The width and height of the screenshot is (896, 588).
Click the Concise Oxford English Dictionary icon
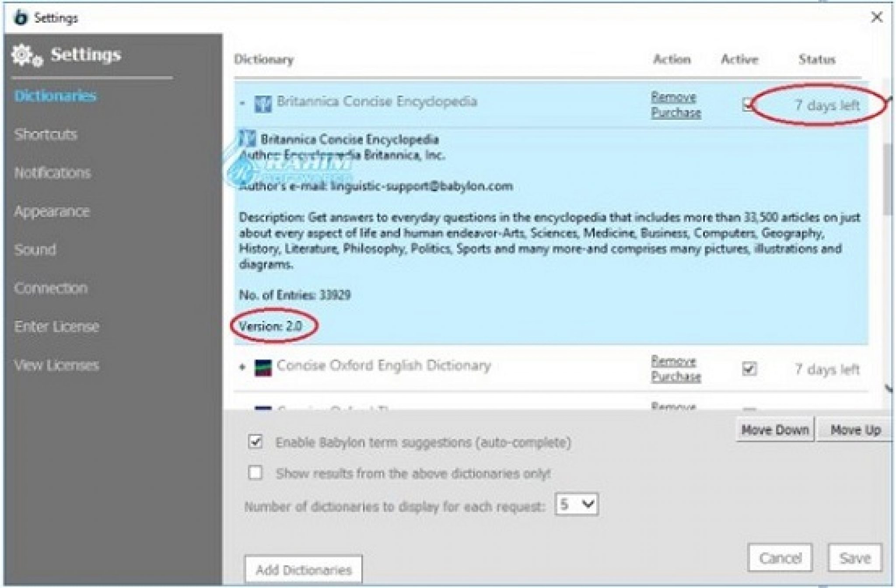(262, 367)
